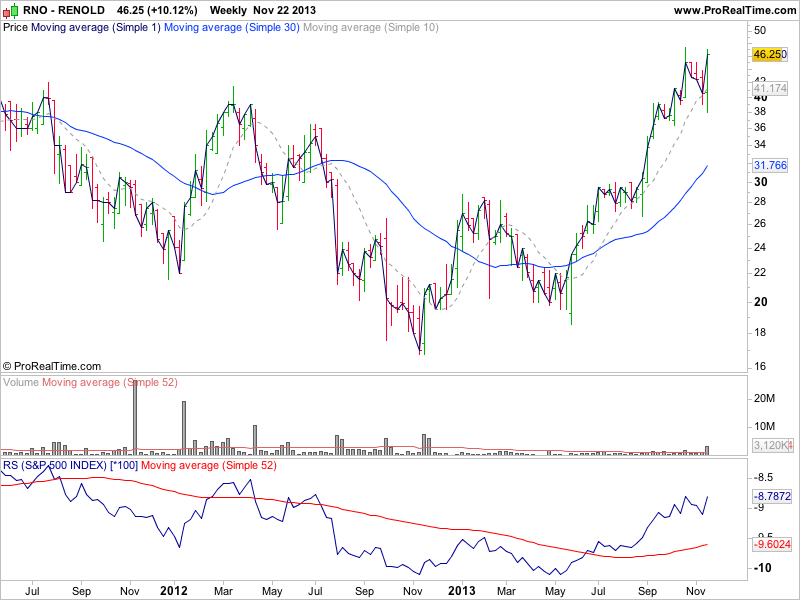This screenshot has height=600, width=800.
Task: Click the grey 41.174 moving average tag
Action: [x=769, y=89]
